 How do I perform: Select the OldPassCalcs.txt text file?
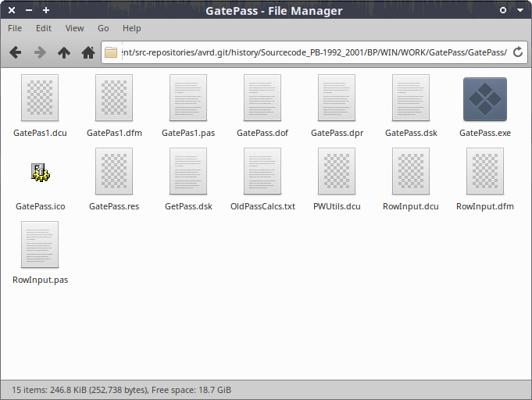coord(262,173)
